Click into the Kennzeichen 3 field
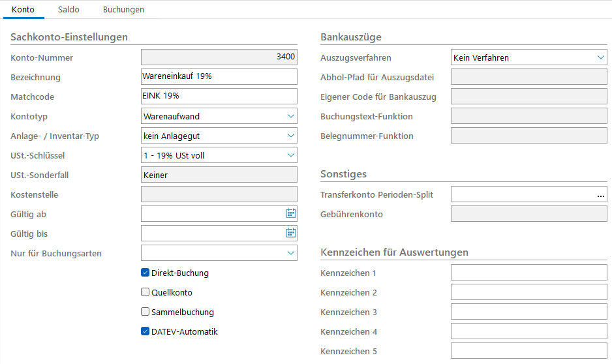Screen dimensions: 612x364 [528, 312]
